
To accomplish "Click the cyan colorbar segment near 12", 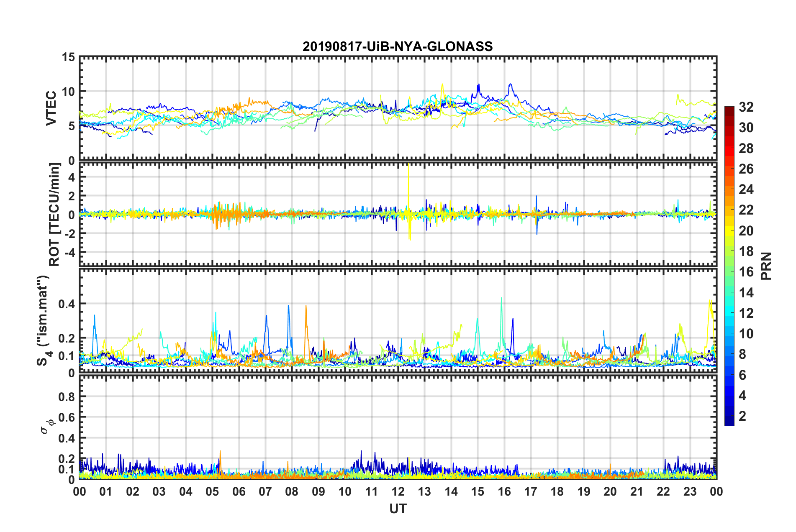I will pos(729,313).
